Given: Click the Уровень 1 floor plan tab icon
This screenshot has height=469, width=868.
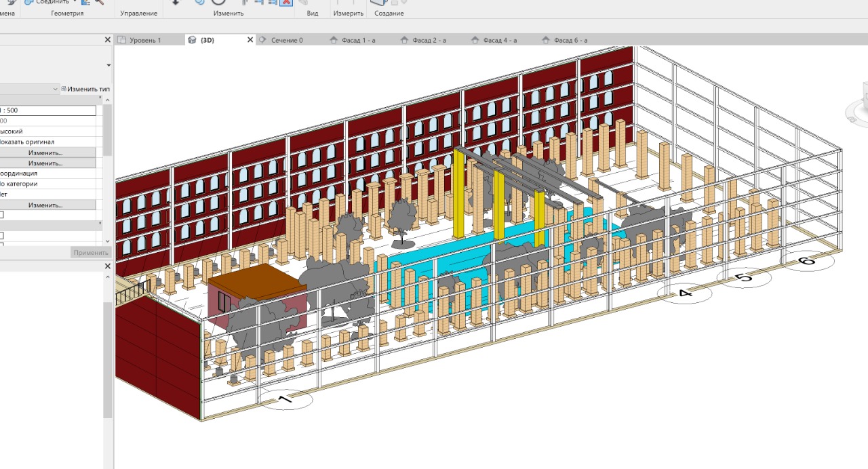Looking at the screenshot, I should [122, 40].
